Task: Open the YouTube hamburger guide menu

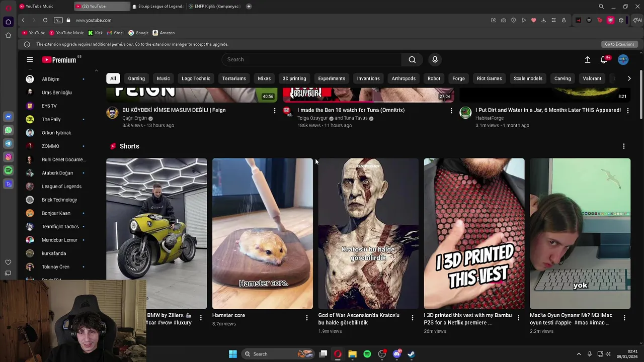Action: coord(30,60)
